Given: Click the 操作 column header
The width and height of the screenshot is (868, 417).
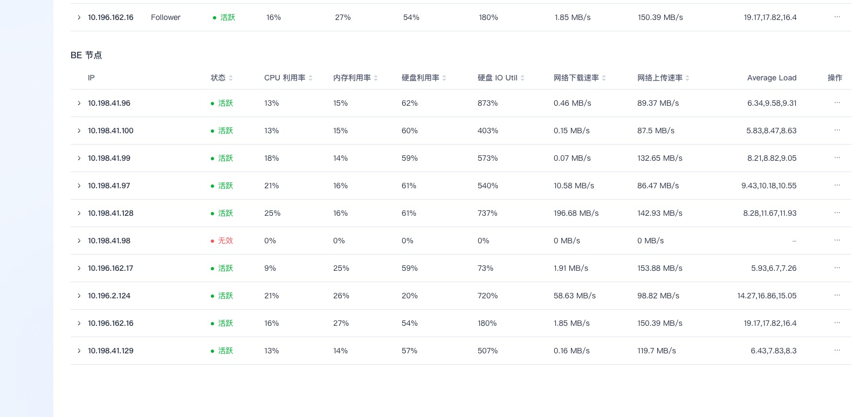Looking at the screenshot, I should point(835,78).
